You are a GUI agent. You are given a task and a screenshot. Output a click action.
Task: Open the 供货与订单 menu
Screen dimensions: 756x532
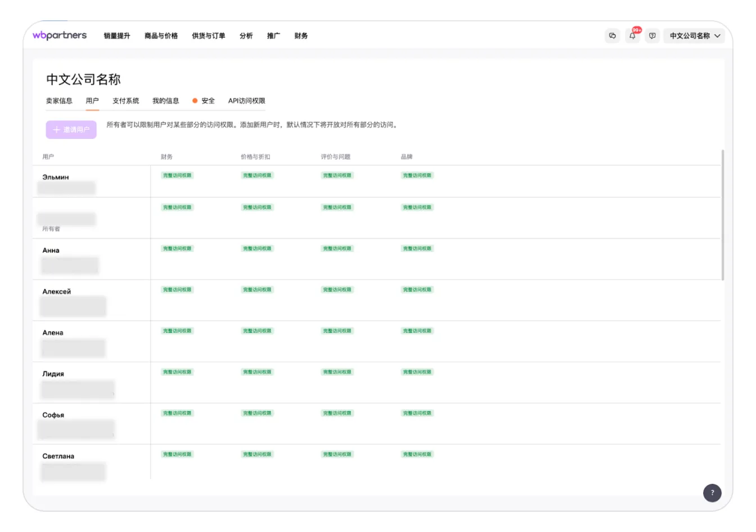[208, 36]
